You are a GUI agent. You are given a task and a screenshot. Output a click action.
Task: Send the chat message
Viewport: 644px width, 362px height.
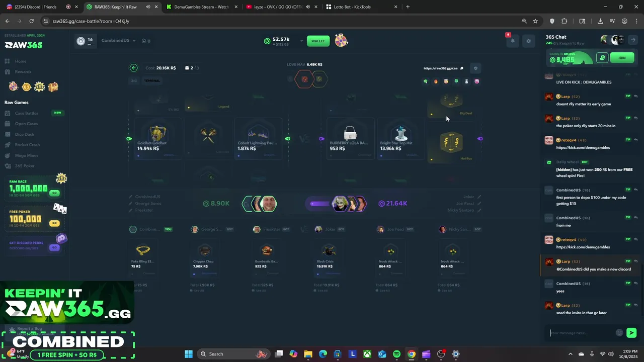click(x=631, y=333)
